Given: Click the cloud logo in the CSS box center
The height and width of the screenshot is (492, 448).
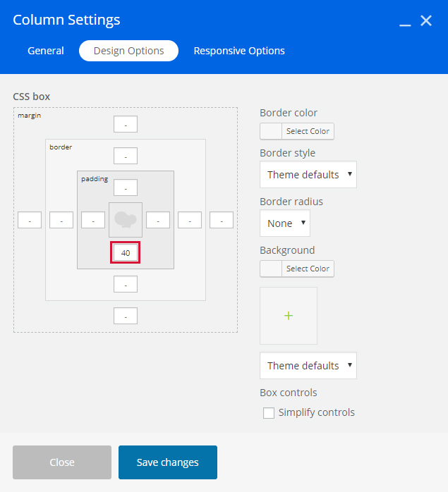Looking at the screenshot, I should point(126,220).
